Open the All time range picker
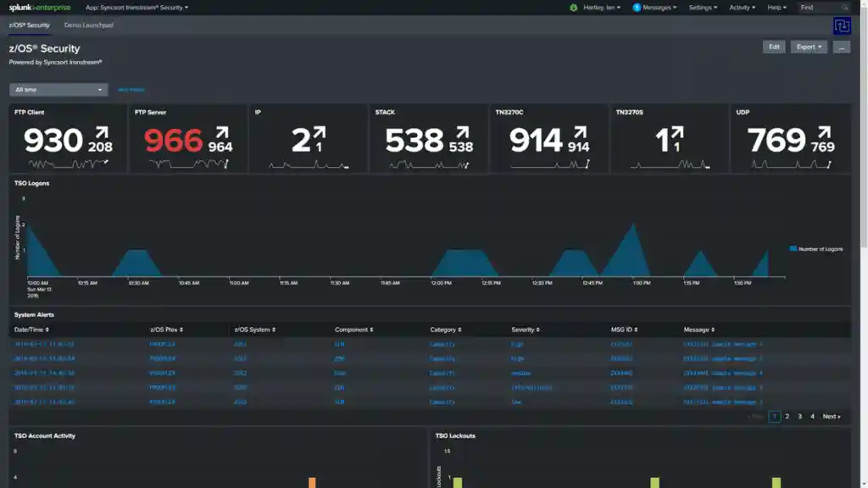 (58, 90)
